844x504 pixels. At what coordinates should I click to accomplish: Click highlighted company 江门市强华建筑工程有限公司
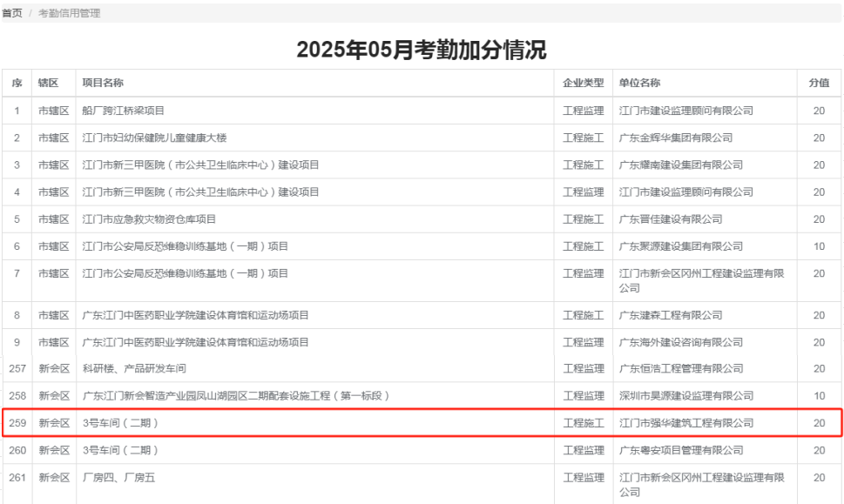click(x=685, y=423)
